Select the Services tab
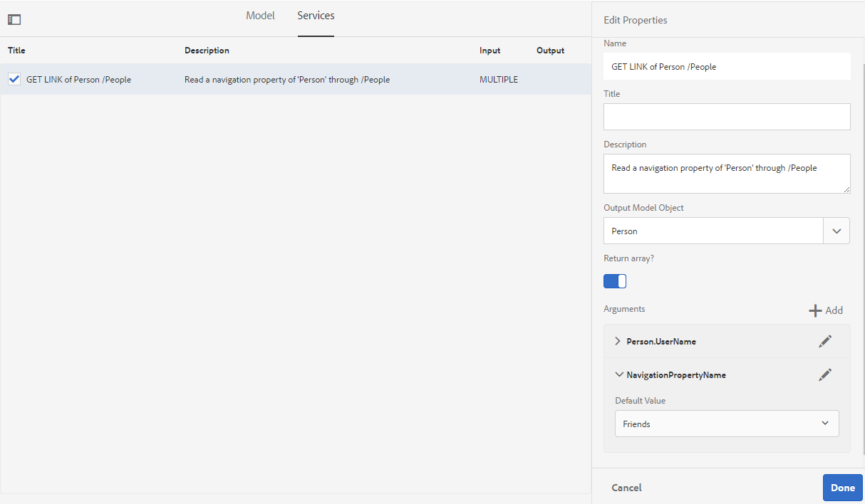The height and width of the screenshot is (504, 865). (x=316, y=16)
